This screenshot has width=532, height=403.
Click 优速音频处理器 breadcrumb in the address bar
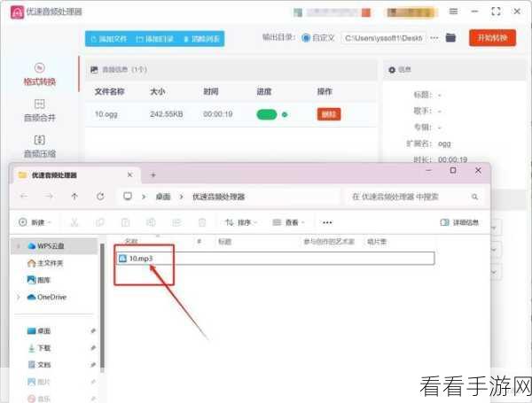click(x=218, y=197)
